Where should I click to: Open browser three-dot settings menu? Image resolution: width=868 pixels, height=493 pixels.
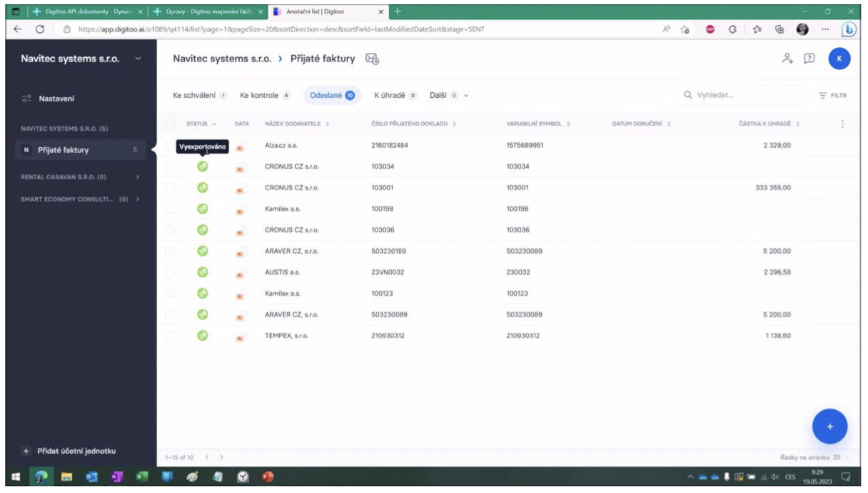825,29
